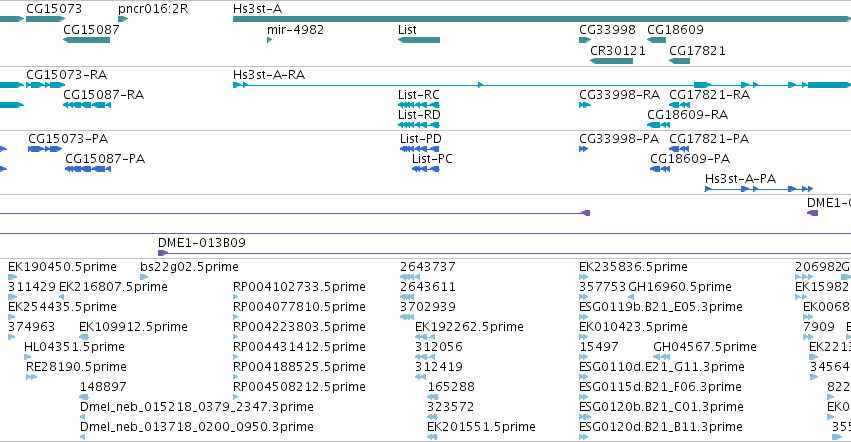Select the GH04567.5prime EST entry

(x=705, y=347)
